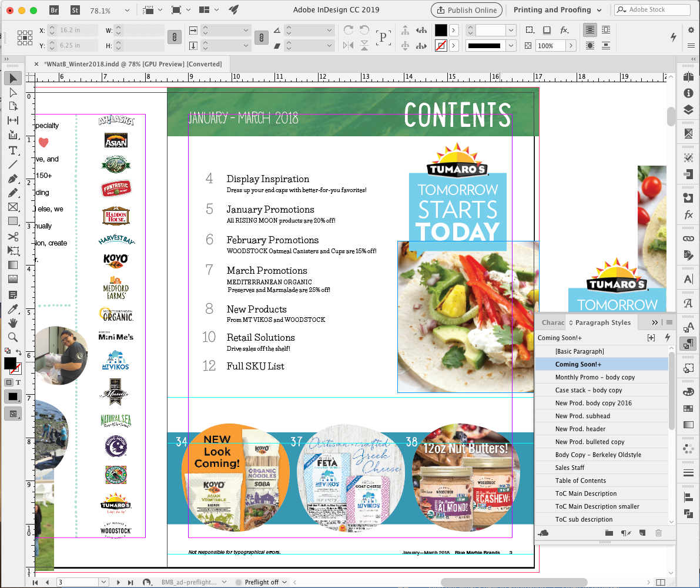Click the flip horizontal icon
The height and width of the screenshot is (588, 700).
tap(348, 45)
